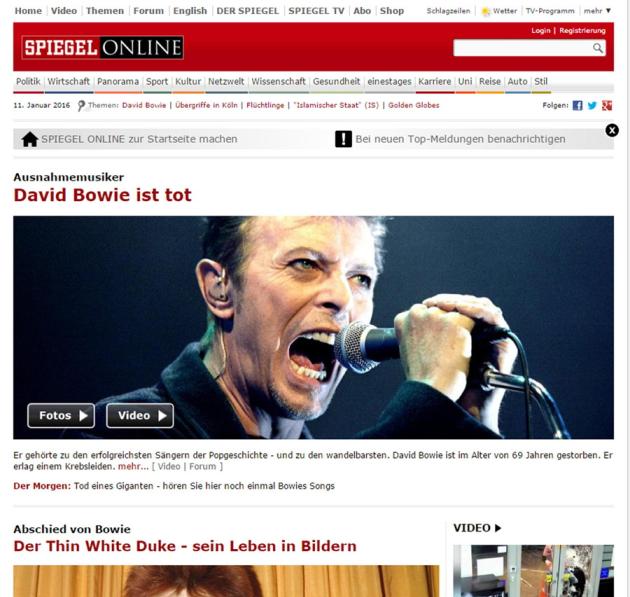Image resolution: width=630 pixels, height=597 pixels.
Task: Expand the mehr dropdown menu
Action: 597,11
